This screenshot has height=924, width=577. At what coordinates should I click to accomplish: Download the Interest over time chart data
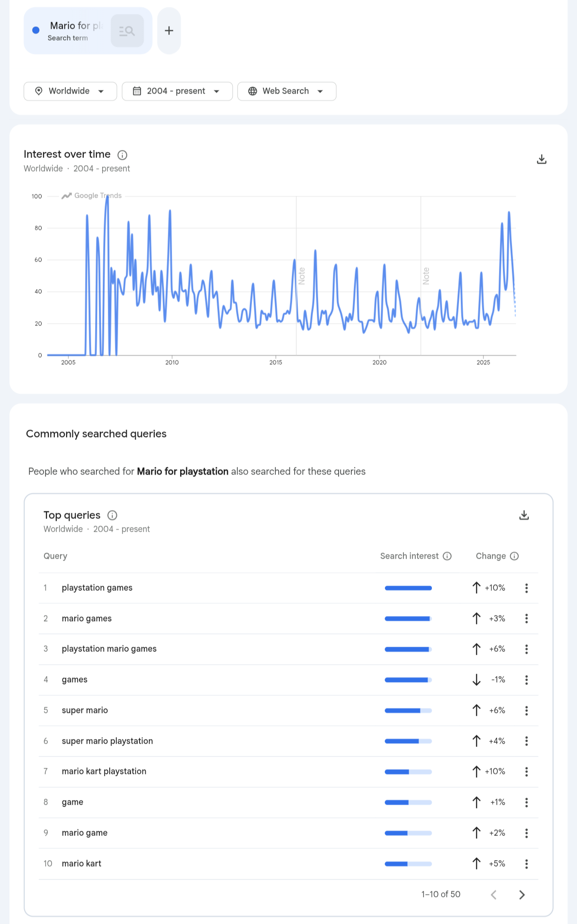[x=542, y=159]
